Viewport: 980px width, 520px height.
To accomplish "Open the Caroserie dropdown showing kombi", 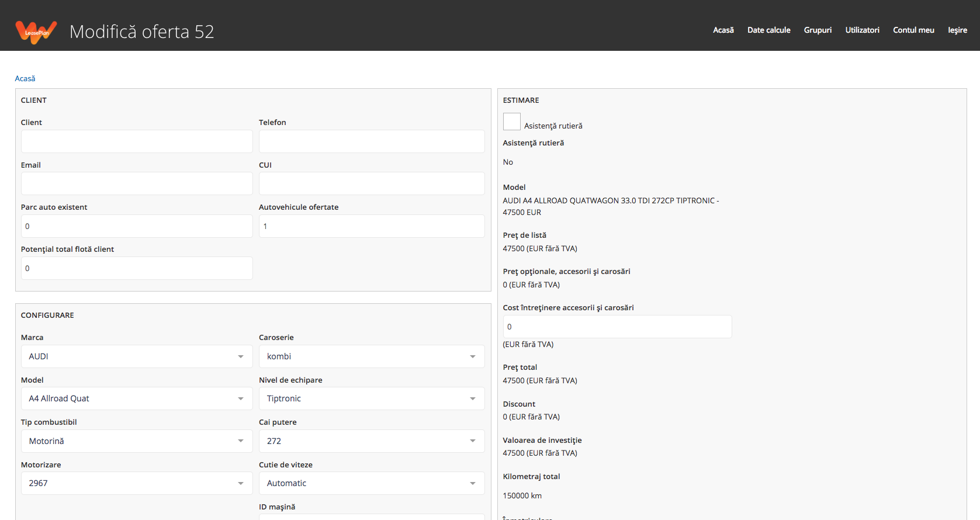I will tap(372, 356).
